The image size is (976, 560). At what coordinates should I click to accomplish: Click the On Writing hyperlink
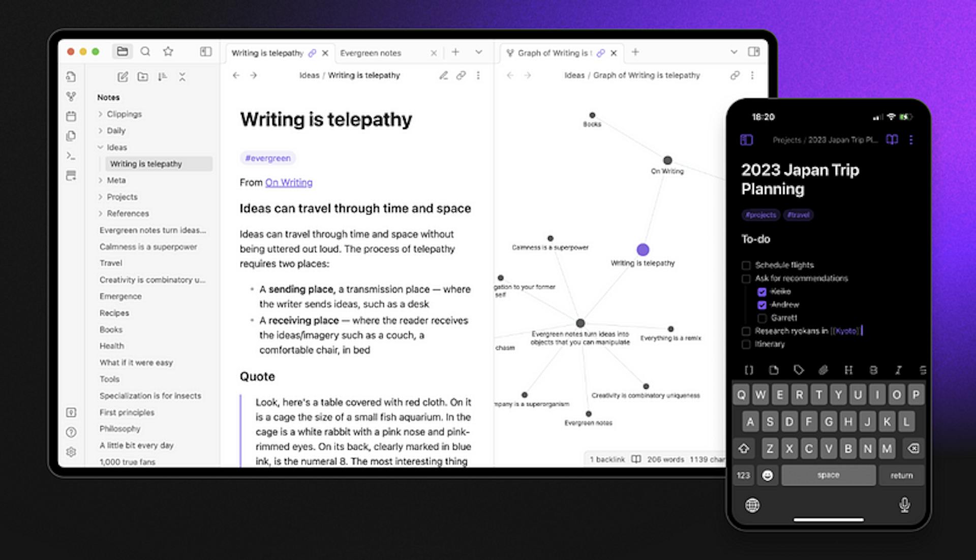click(x=289, y=181)
